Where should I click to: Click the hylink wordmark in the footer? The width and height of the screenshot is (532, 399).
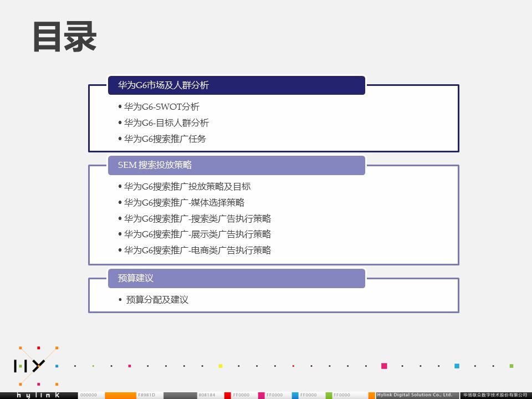[38, 395]
